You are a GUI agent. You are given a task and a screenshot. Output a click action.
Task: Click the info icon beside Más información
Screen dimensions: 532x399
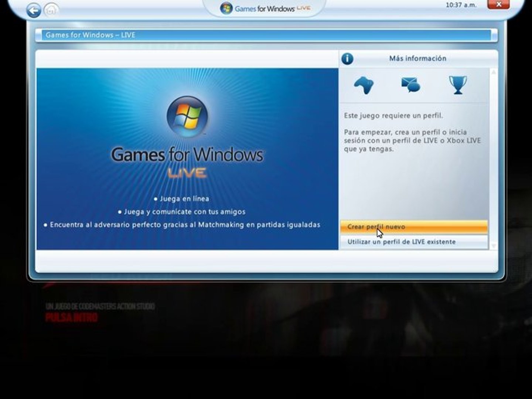pyautogui.click(x=347, y=58)
